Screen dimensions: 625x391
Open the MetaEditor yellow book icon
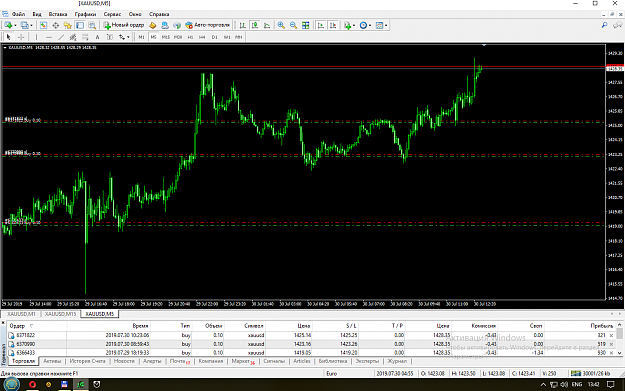click(x=153, y=25)
